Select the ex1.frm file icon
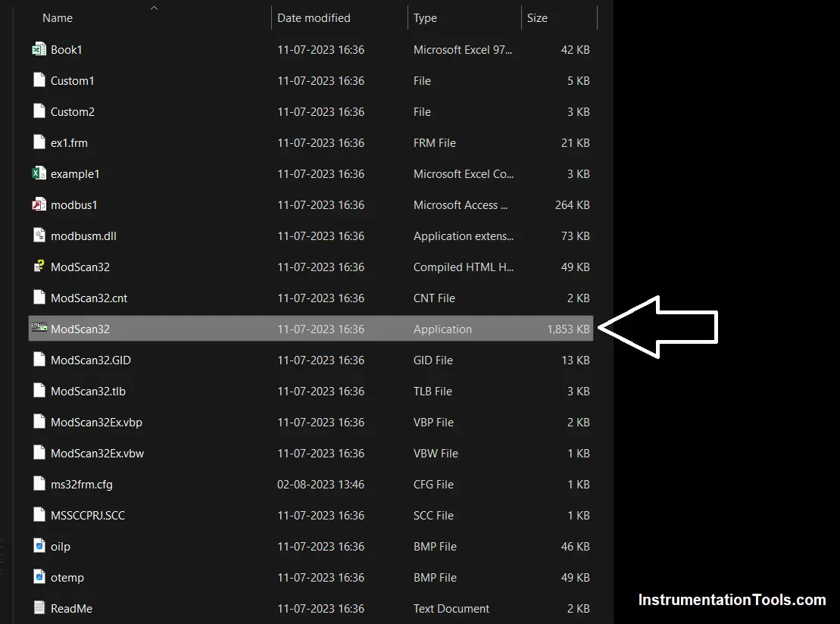The width and height of the screenshot is (840, 624). [39, 142]
